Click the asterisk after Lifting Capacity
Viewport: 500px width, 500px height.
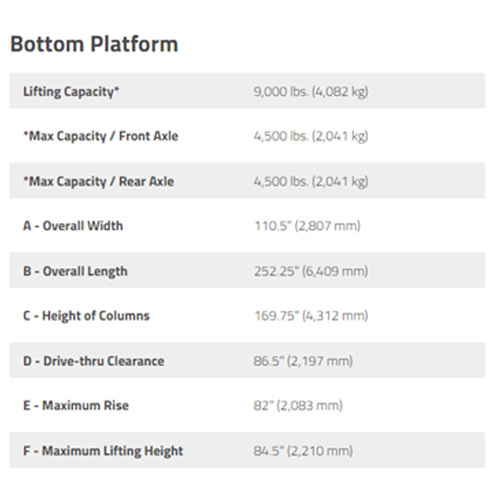[117, 88]
